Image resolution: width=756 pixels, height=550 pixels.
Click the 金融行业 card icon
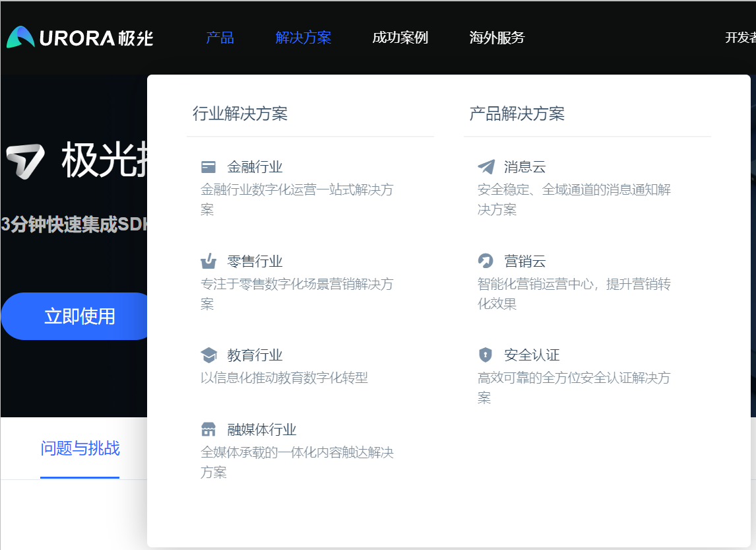tap(208, 167)
